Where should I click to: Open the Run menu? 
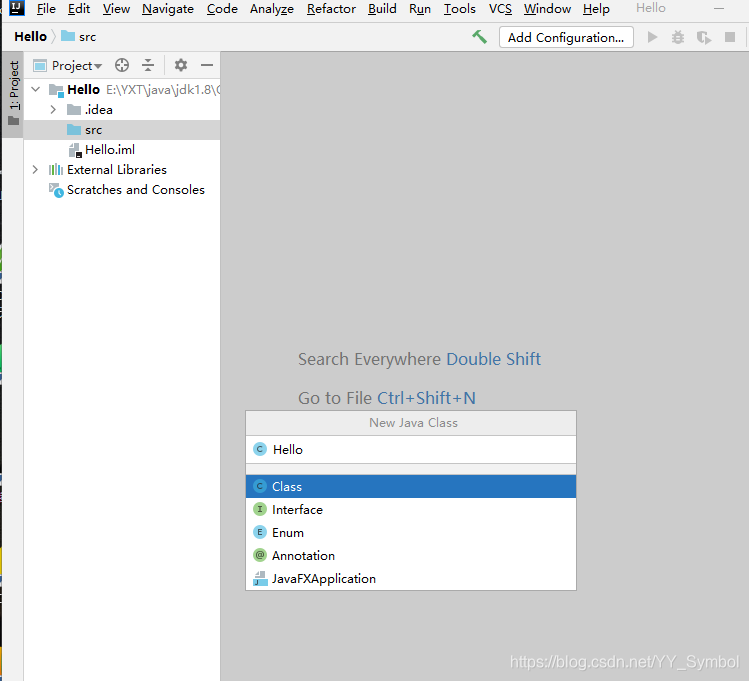click(420, 9)
